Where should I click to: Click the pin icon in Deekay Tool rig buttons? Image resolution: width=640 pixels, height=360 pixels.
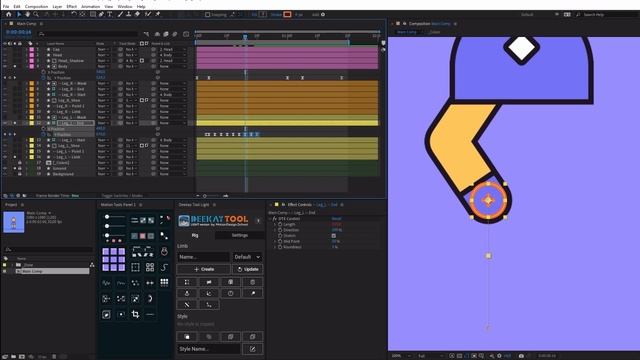coord(253,293)
